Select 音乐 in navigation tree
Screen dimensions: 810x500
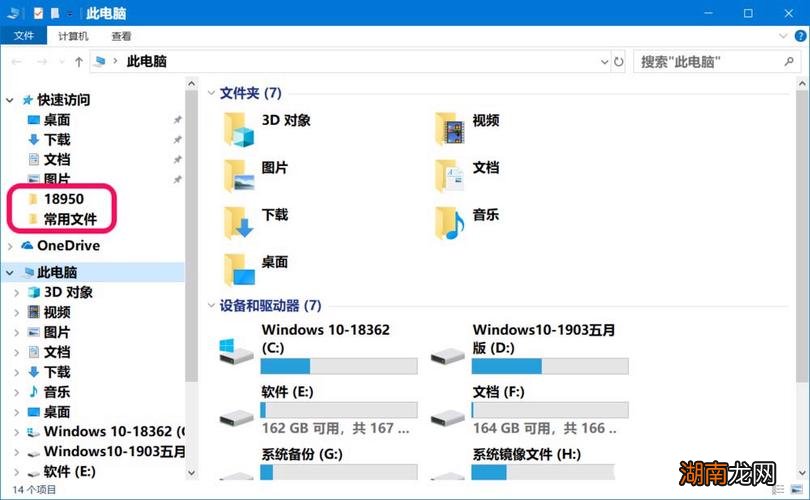click(x=49, y=392)
